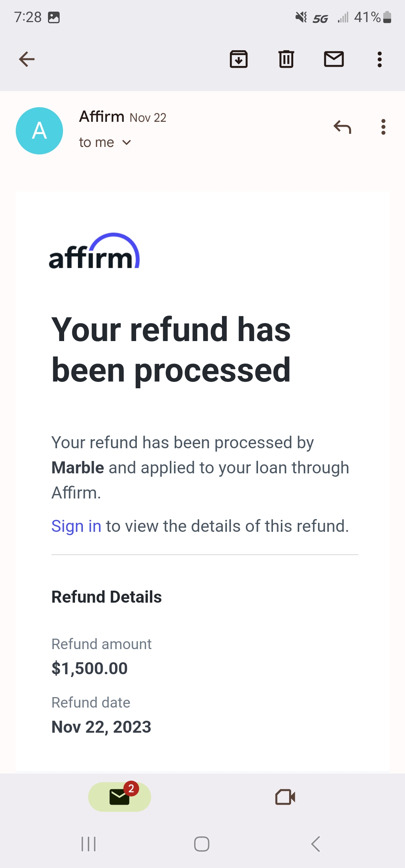Open the message options three-dot menu
Screen dimensions: 405x868
(x=383, y=127)
